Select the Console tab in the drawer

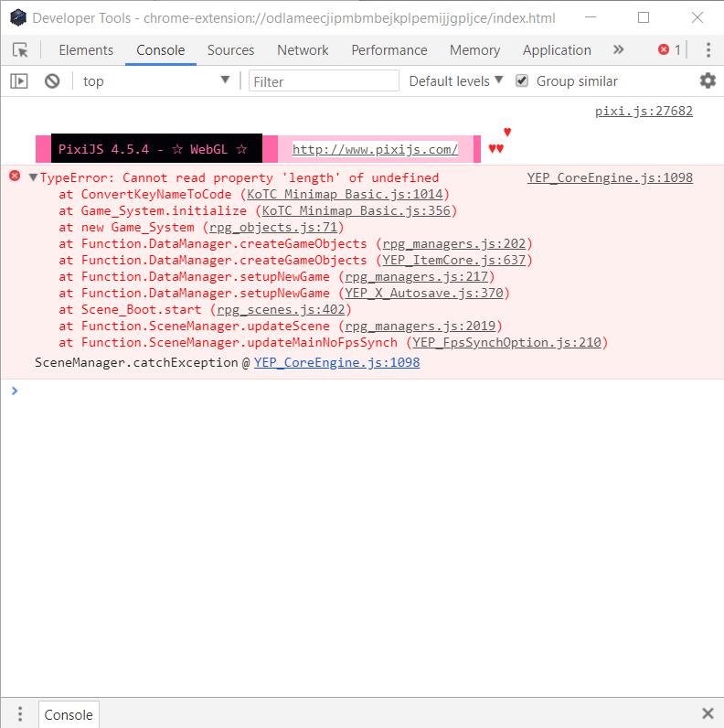pyautogui.click(x=69, y=714)
